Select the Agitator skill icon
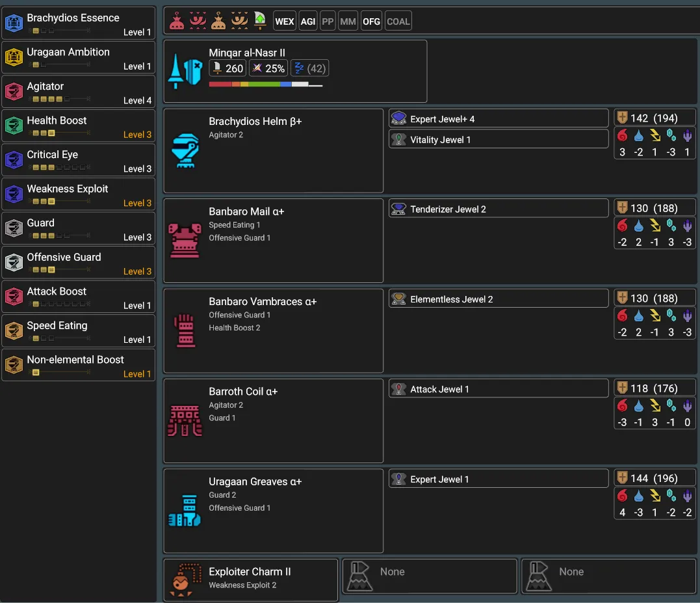This screenshot has height=603, width=700. [x=14, y=91]
